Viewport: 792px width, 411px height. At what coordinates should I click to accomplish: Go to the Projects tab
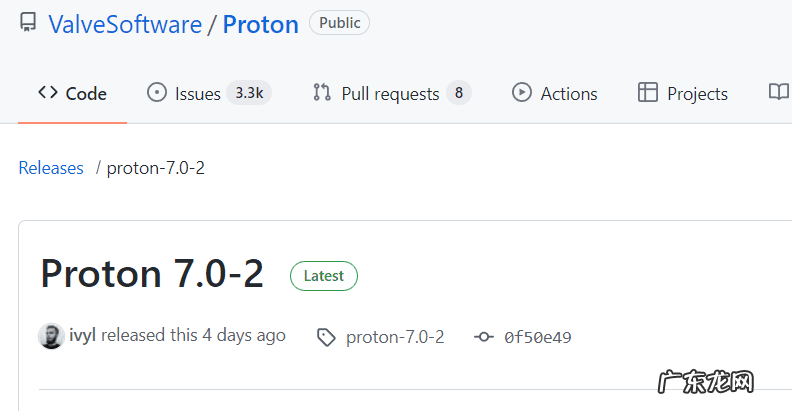point(697,93)
